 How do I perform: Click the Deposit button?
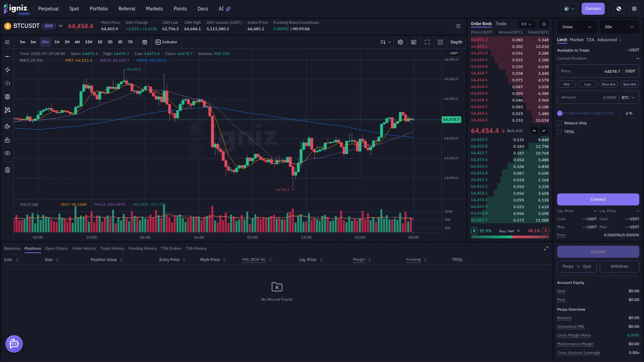598,252
